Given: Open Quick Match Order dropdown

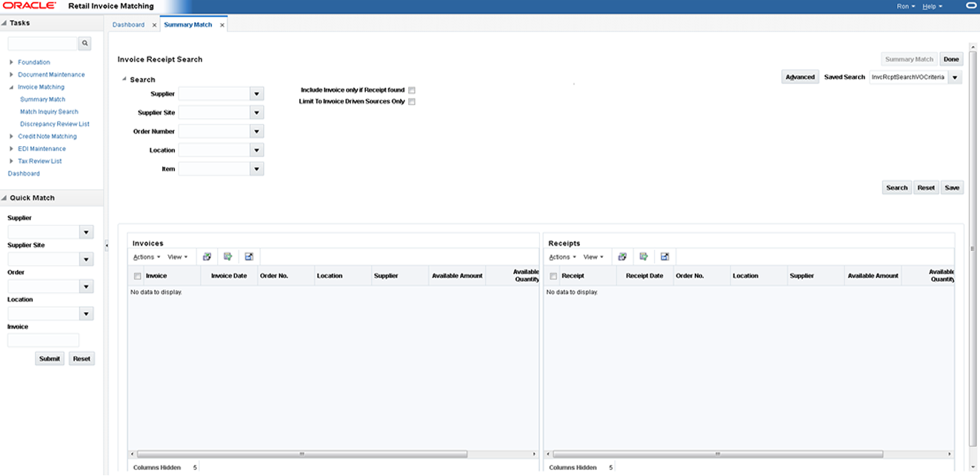Looking at the screenshot, I should click(x=87, y=286).
